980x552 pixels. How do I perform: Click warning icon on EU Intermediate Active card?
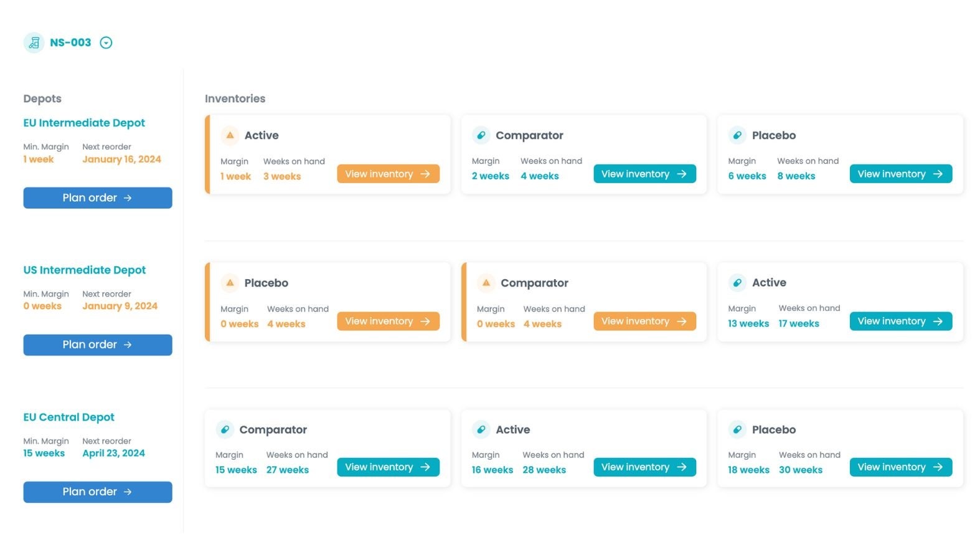coord(230,135)
